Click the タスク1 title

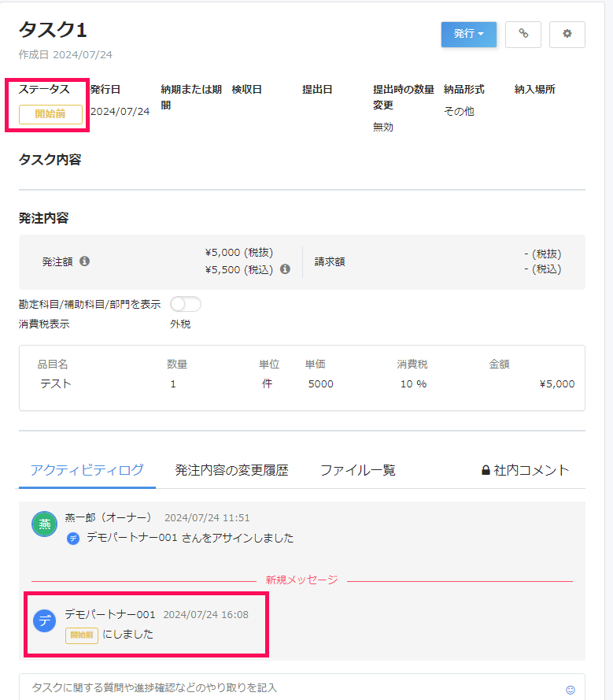pyautogui.click(x=53, y=31)
